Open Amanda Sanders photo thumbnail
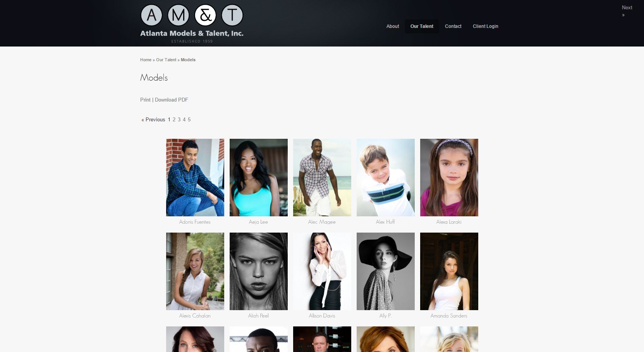 point(449,271)
